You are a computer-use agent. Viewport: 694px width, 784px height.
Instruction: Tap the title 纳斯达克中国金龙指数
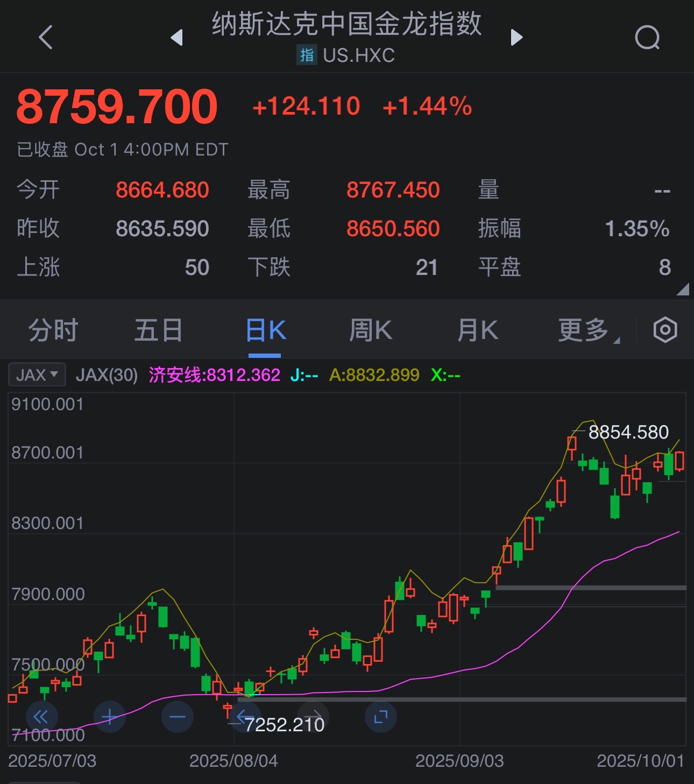click(x=346, y=24)
